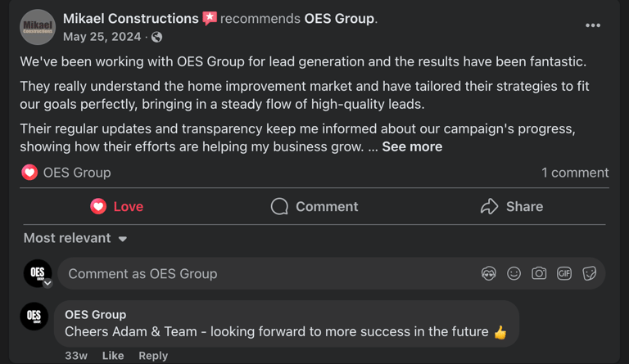629x364 pixels.
Task: Click the Comment button
Action: [314, 207]
